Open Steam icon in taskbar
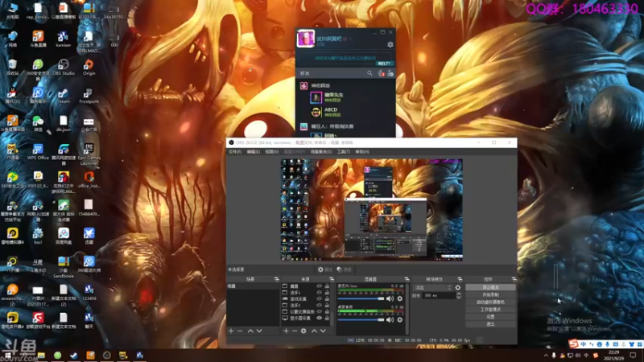This screenshot has width=644, height=362. tap(74, 356)
